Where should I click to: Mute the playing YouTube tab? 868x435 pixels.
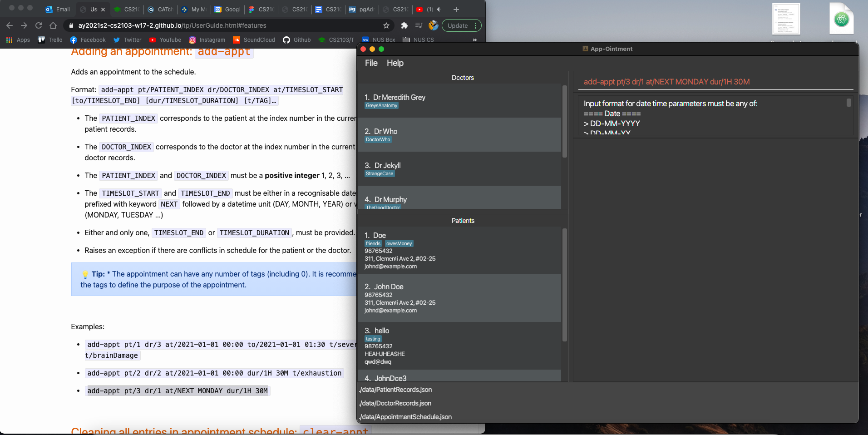coord(439,10)
